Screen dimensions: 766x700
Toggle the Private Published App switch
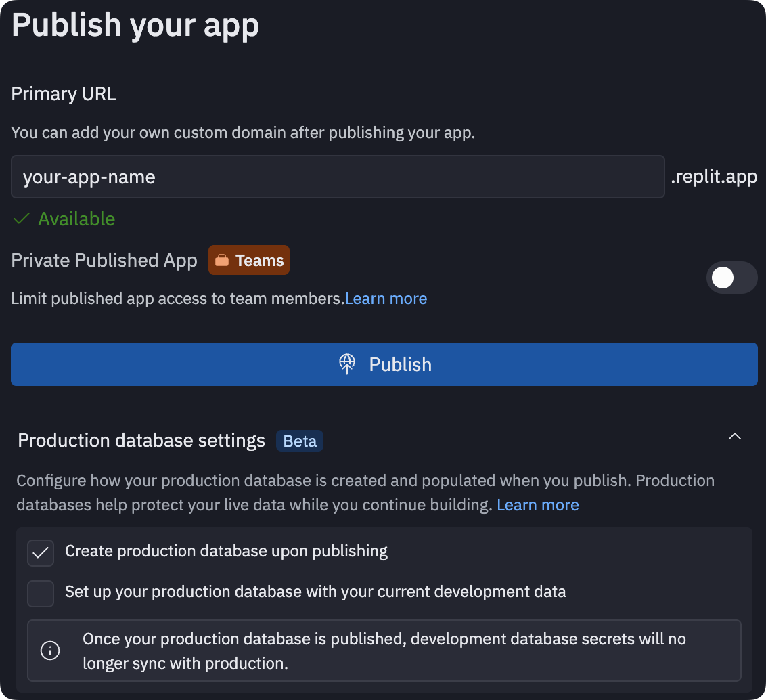[x=731, y=278]
